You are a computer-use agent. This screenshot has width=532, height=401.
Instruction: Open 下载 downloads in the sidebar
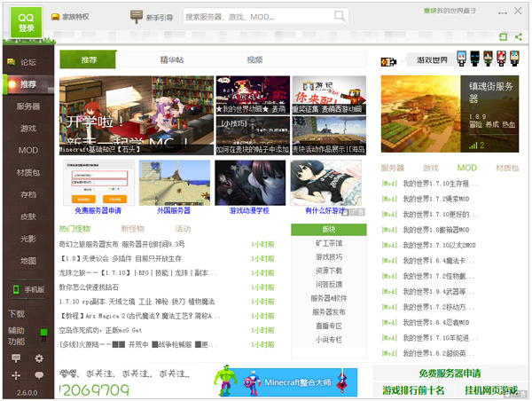click(16, 314)
